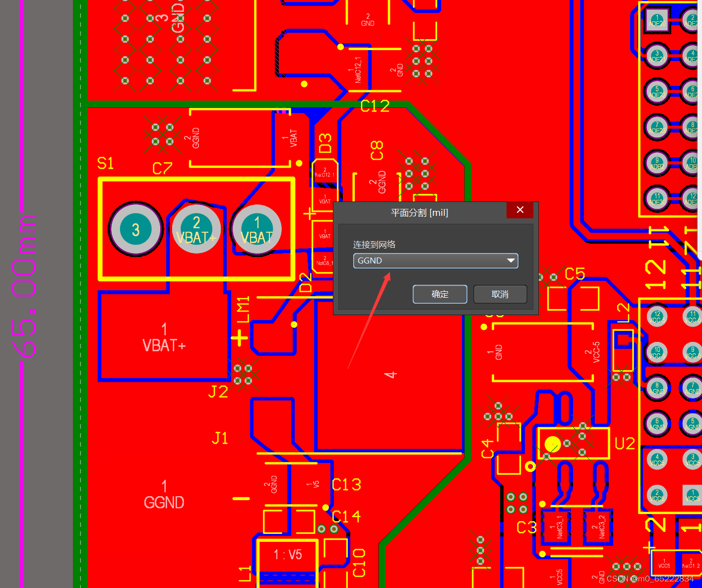Click the C13 capacitor label
702x588 pixels.
point(346,484)
